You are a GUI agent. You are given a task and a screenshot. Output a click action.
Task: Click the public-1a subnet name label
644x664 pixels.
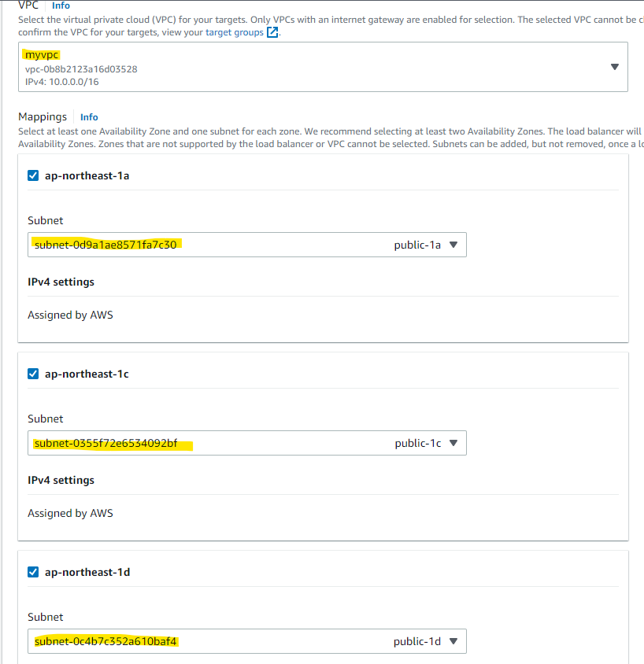coord(417,245)
